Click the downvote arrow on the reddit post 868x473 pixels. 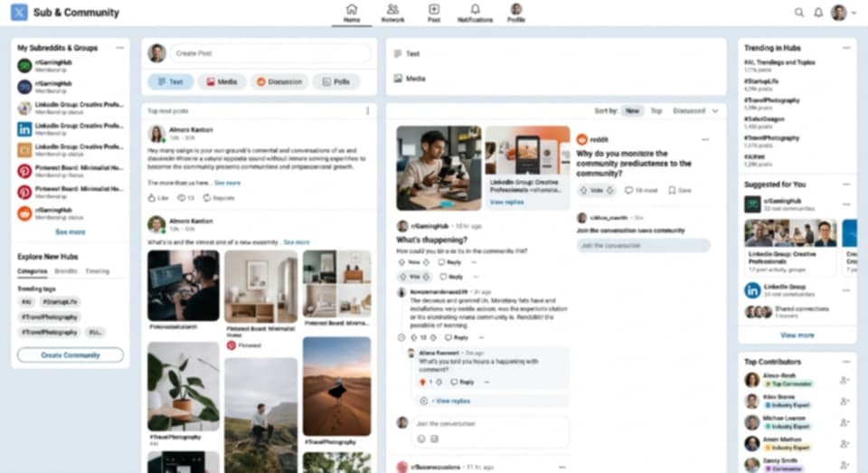click(x=609, y=190)
